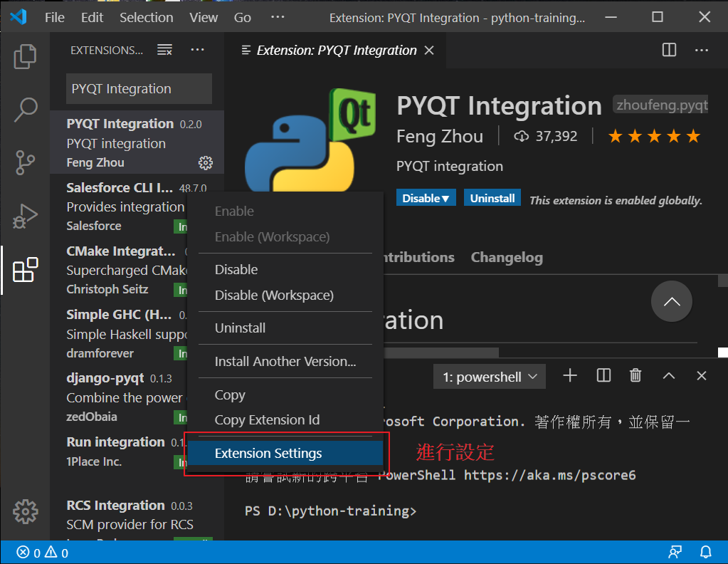
Task: Open the Source Control view
Action: point(25,162)
